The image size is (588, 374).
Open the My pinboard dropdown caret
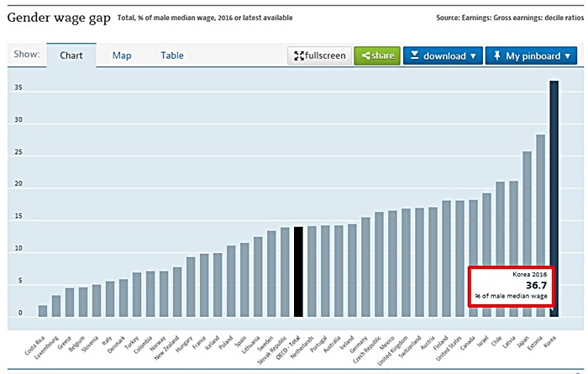point(567,56)
